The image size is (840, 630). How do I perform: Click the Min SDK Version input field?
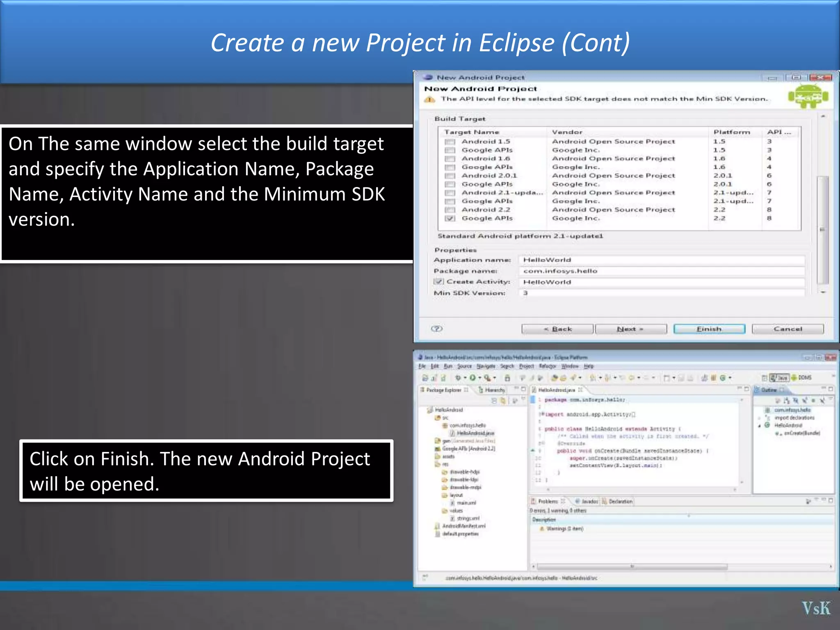(661, 293)
